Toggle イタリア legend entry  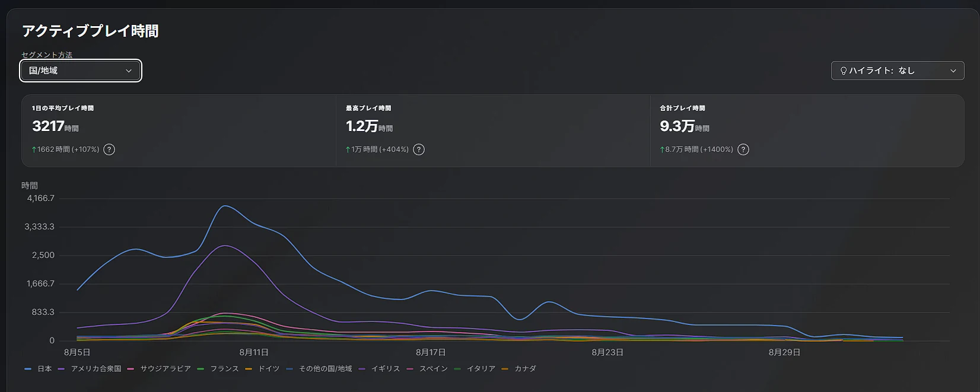[x=474, y=369]
